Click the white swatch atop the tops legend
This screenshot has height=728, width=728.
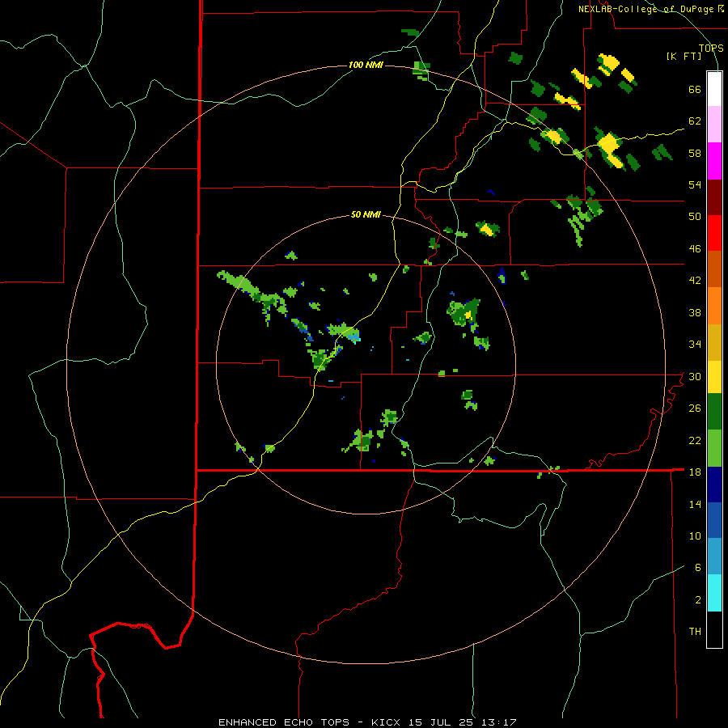tap(714, 89)
